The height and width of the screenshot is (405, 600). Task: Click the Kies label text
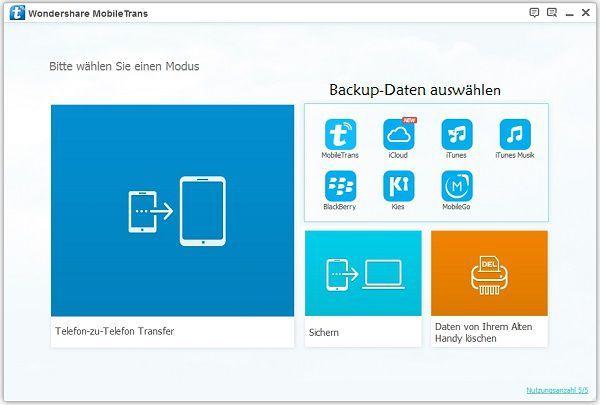coord(398,207)
